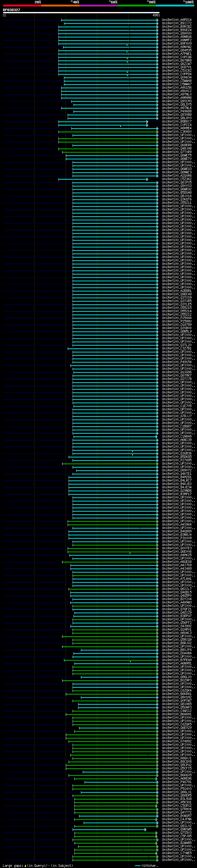The width and height of the screenshot is (197, 868).
Task: Open hit UniRef100_A9PDI4
Action: pos(176,20)
